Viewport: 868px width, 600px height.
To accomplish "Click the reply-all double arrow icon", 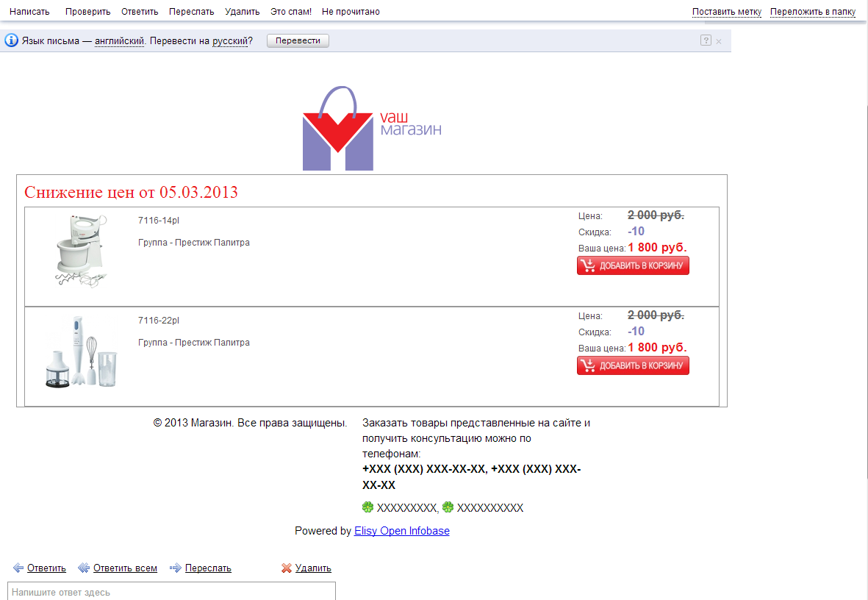I will pos(84,568).
